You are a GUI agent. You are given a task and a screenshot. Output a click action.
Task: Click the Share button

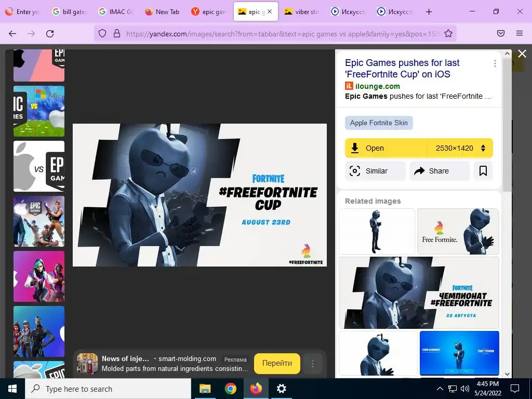pos(440,170)
